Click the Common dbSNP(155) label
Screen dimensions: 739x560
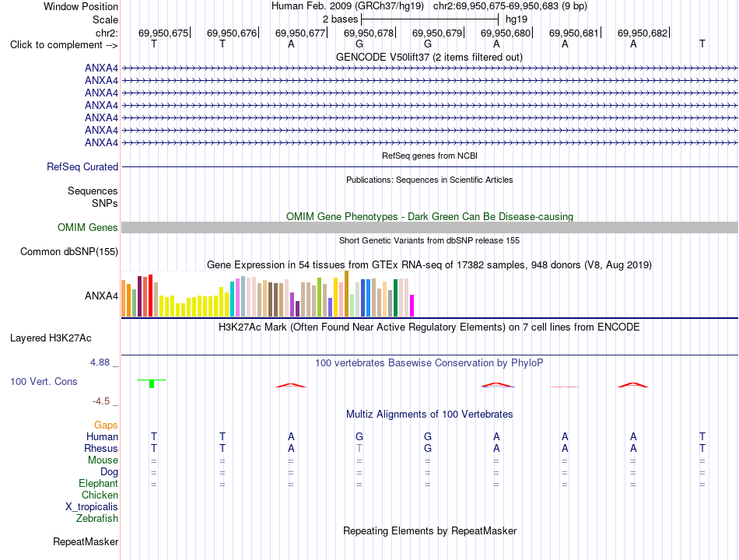point(68,252)
